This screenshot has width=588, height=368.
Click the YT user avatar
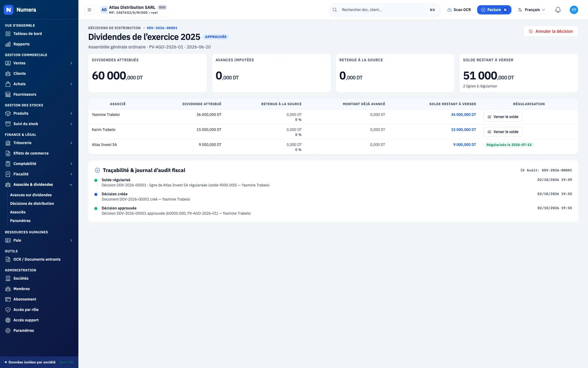click(574, 10)
